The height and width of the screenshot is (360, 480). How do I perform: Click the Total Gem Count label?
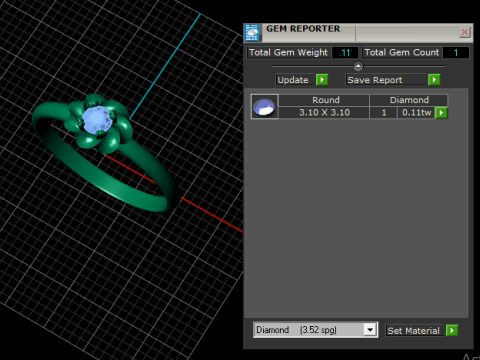(402, 53)
